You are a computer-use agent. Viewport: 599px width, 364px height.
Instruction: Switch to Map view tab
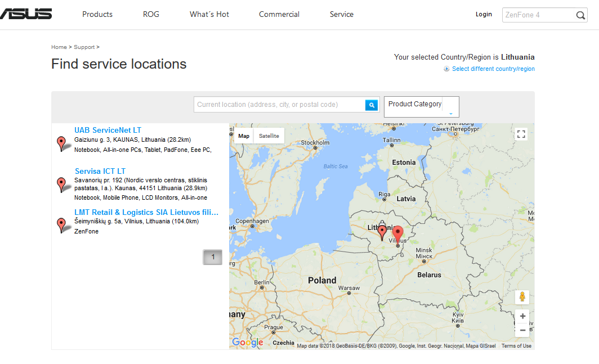click(244, 136)
